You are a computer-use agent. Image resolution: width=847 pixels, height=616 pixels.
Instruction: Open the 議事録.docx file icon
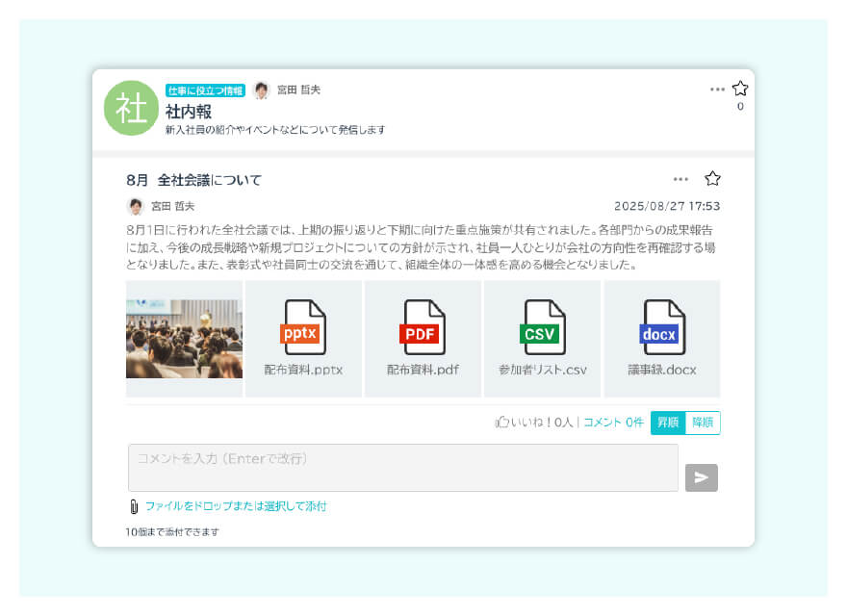[x=662, y=327]
